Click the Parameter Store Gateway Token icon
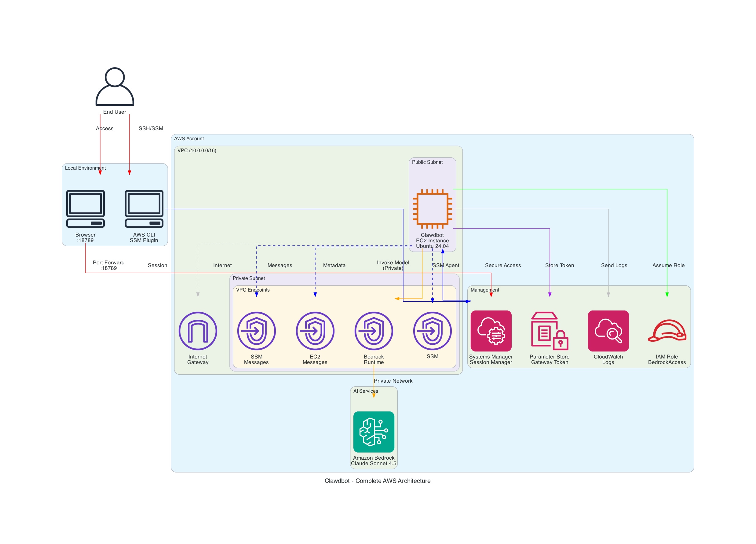The height and width of the screenshot is (544, 756). (x=549, y=331)
